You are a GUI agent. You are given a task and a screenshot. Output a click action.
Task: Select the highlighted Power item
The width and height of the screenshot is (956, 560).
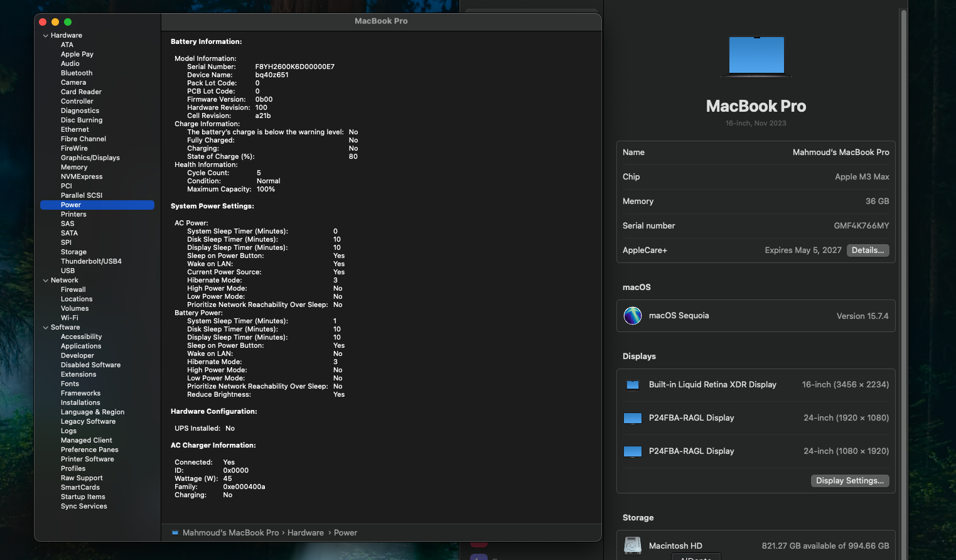[x=97, y=205]
